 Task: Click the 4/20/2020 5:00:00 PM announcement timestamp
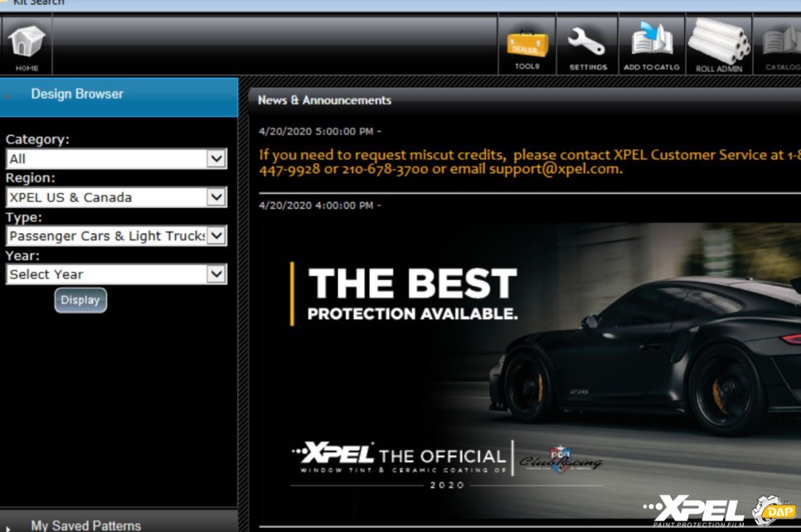click(319, 131)
